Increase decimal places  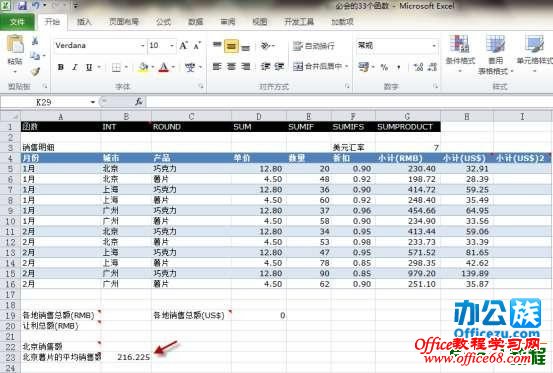click(419, 67)
